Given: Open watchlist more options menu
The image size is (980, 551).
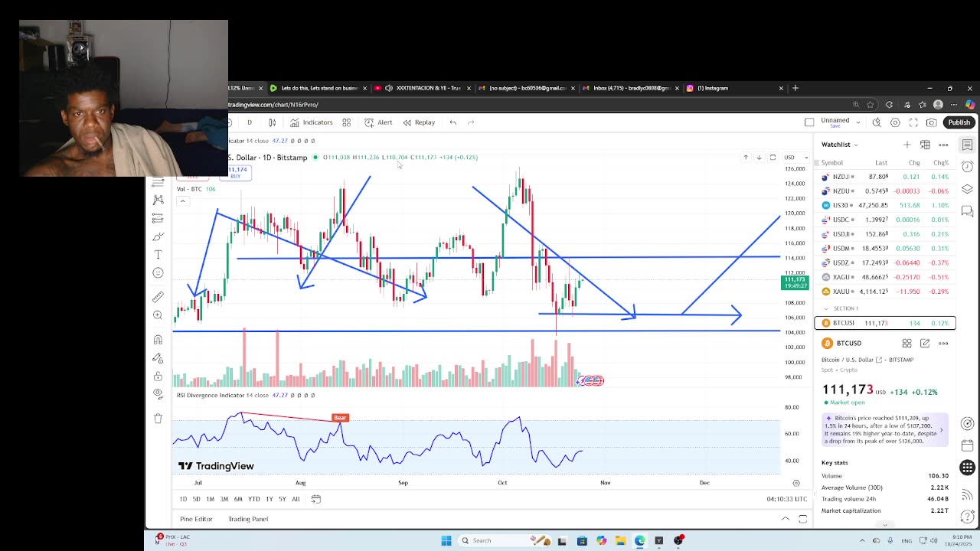Looking at the screenshot, I should tap(943, 145).
